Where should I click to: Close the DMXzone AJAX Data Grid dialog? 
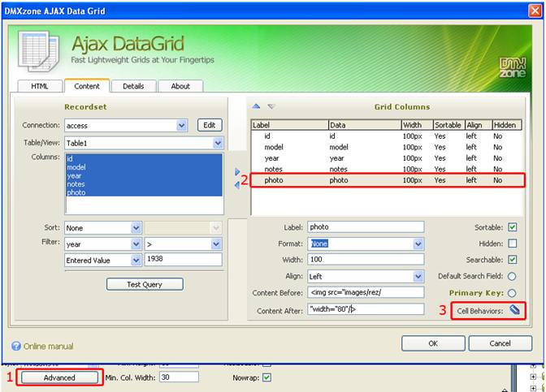coord(535,11)
